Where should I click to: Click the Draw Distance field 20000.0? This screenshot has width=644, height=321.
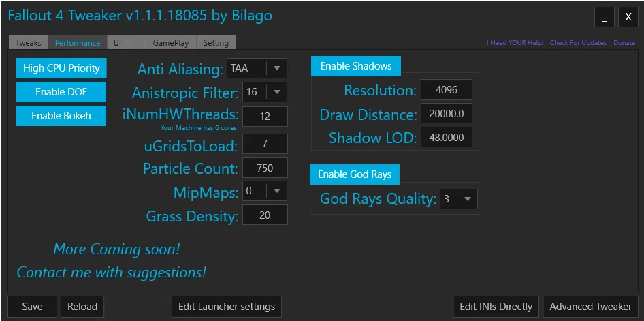pyautogui.click(x=447, y=113)
